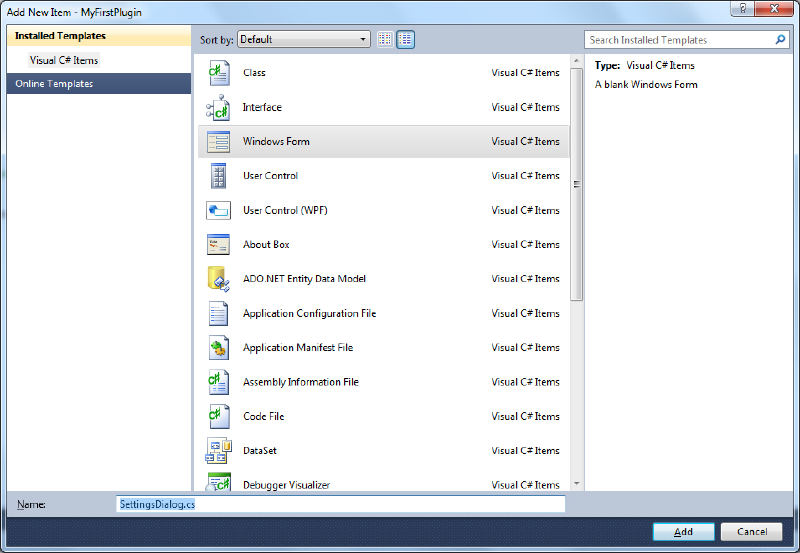Select the 'Interface' template name
The width and height of the screenshot is (800, 553).
click(x=262, y=107)
